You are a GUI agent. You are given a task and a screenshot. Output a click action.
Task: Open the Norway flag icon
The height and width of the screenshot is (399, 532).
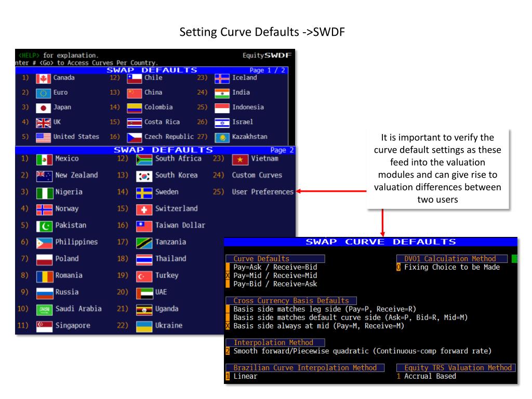pos(45,210)
